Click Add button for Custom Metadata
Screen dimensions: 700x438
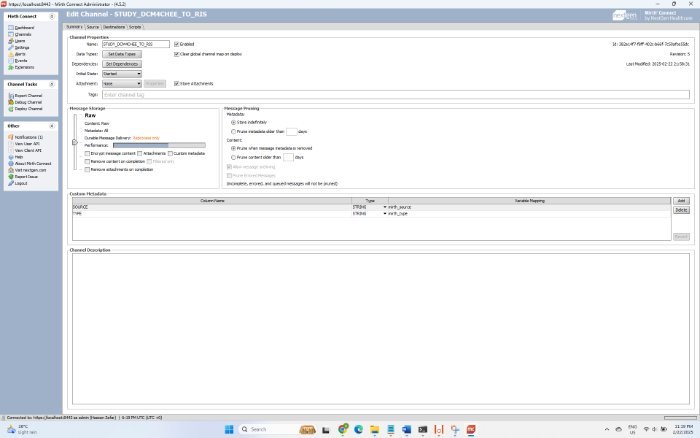coord(681,201)
